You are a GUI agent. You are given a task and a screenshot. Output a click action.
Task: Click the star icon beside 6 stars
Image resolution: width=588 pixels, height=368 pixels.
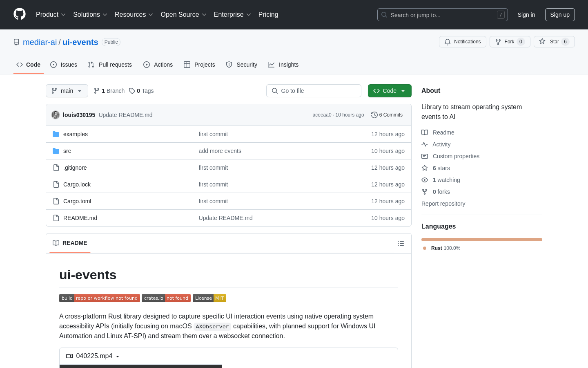point(425,168)
